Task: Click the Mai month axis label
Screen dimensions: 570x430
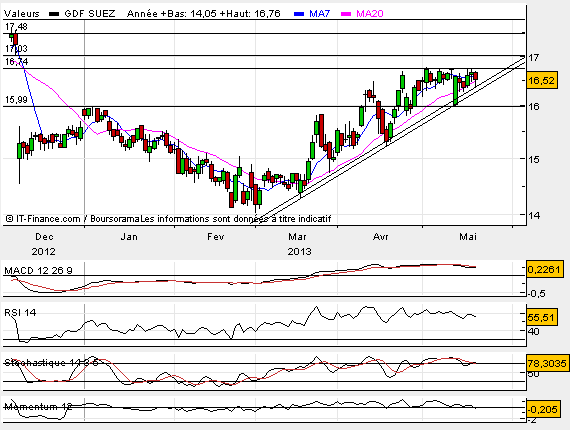Action: point(468,237)
